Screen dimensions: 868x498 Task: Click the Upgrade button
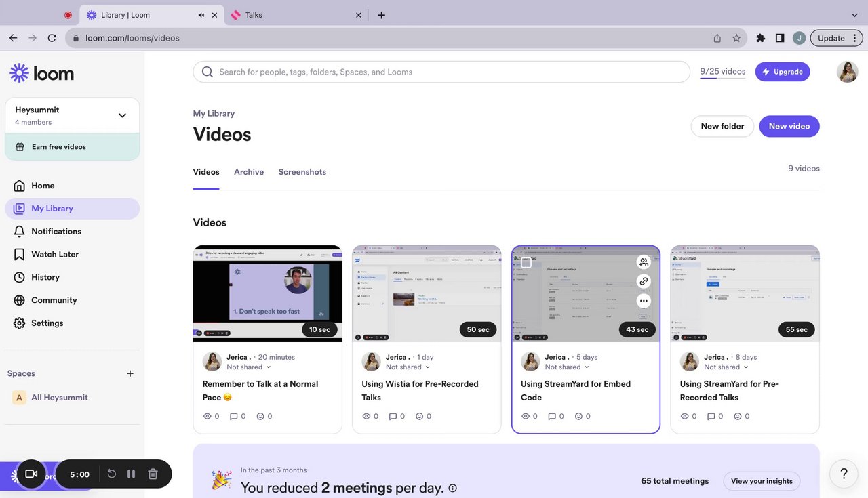point(783,72)
